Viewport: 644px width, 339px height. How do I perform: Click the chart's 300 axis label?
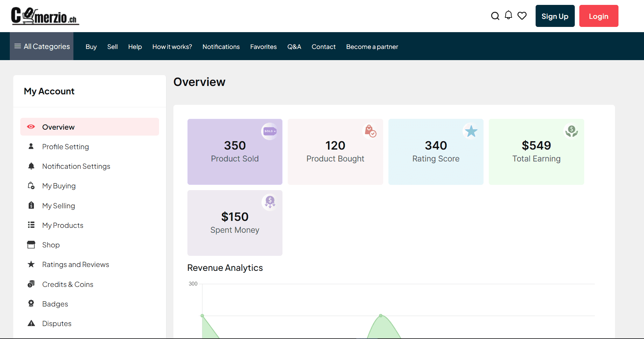click(193, 284)
